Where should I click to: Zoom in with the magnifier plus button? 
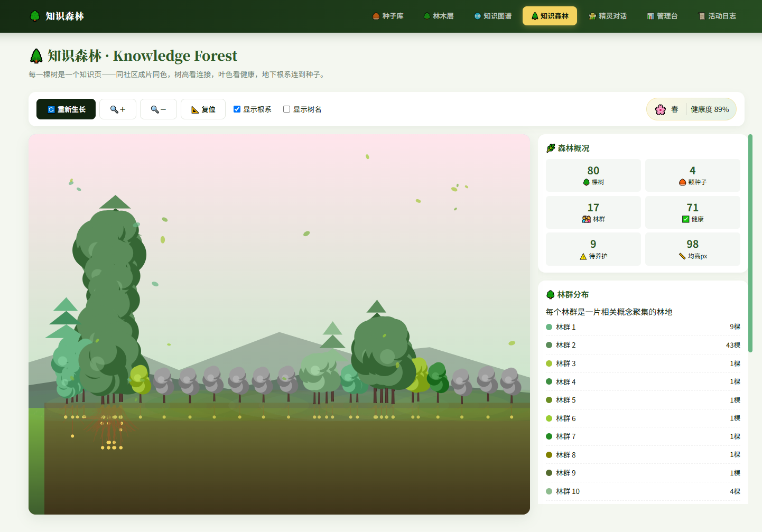click(x=118, y=109)
